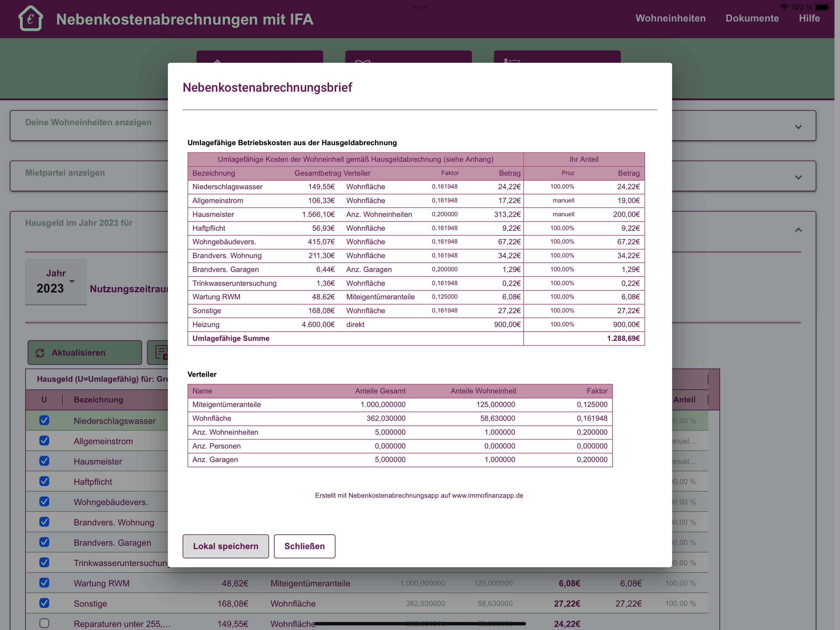Click the Allgemeinstrom 19,00€ amount

click(628, 200)
